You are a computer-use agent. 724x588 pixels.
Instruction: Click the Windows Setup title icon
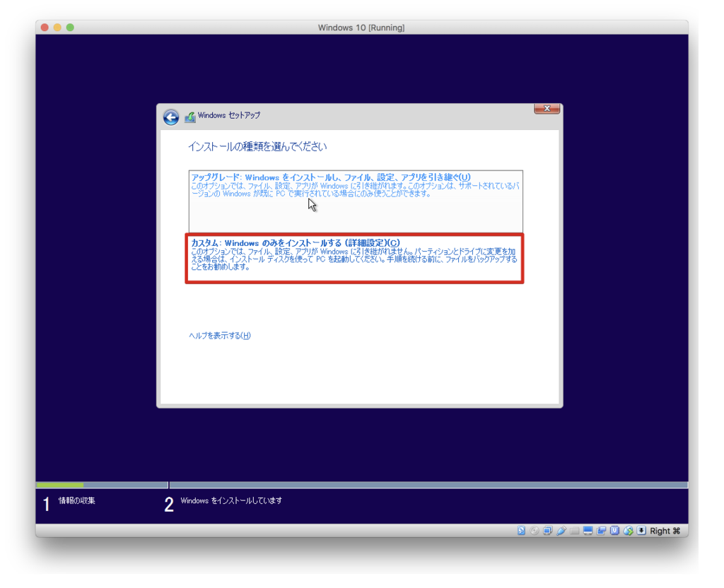click(x=189, y=117)
